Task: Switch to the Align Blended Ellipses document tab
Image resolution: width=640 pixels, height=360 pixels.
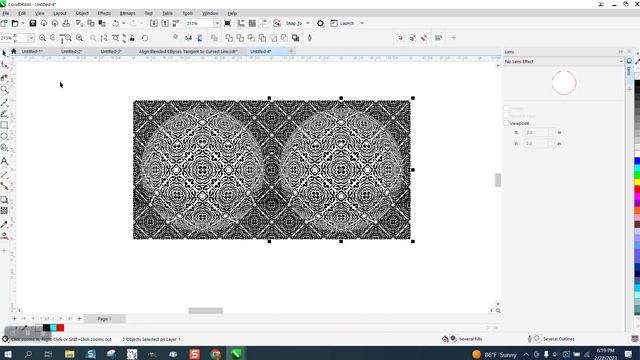Action: 188,51
